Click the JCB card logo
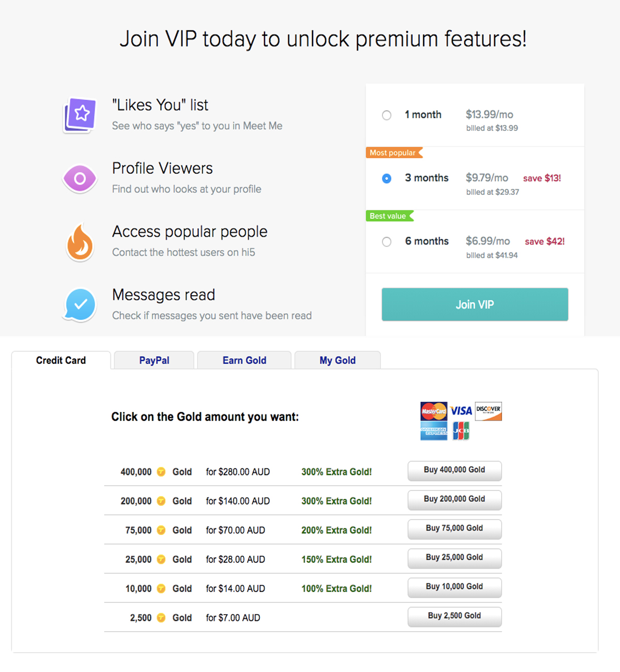Viewport: 620px width, 672px height. pyautogui.click(x=461, y=431)
